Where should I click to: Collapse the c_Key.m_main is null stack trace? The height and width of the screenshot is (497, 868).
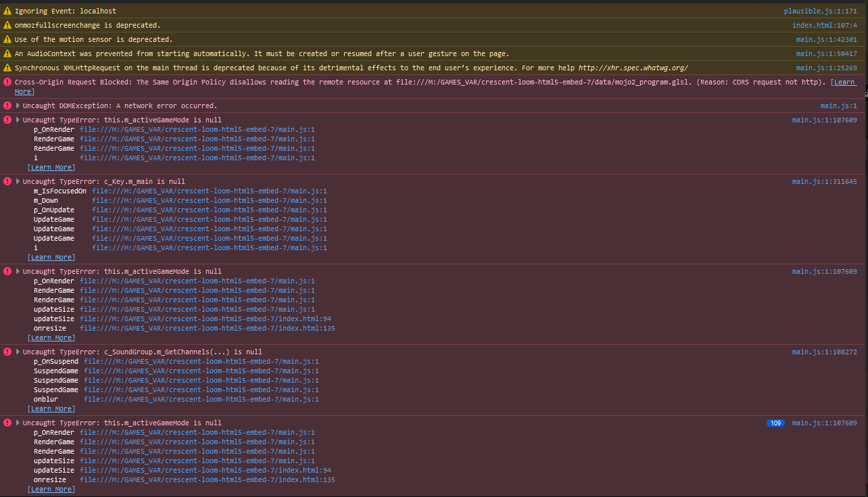tap(18, 182)
